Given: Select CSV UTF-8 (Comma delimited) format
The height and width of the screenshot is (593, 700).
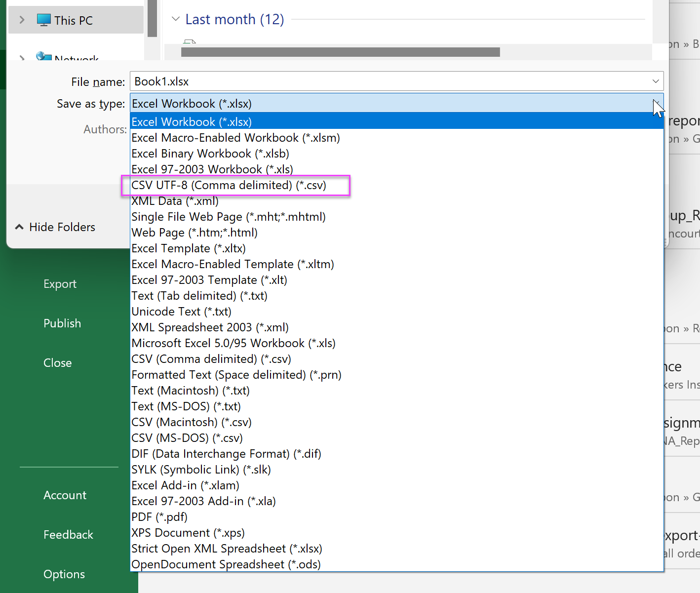Looking at the screenshot, I should pos(229,185).
